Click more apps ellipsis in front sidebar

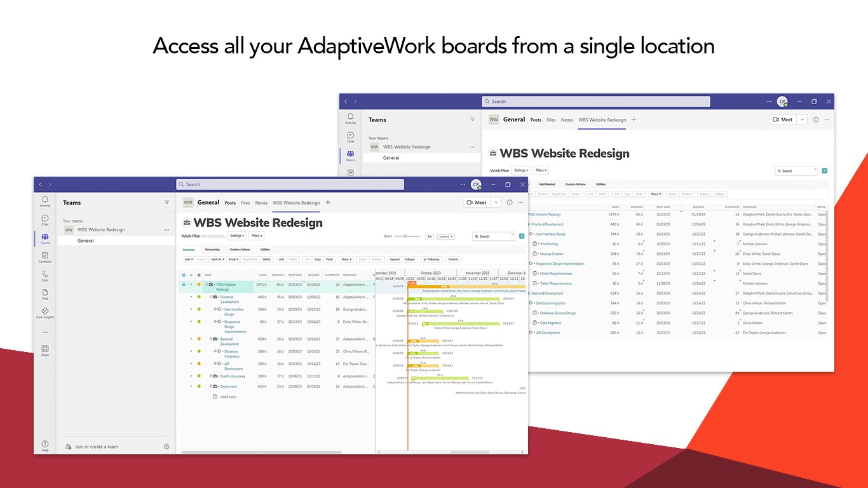click(x=45, y=332)
